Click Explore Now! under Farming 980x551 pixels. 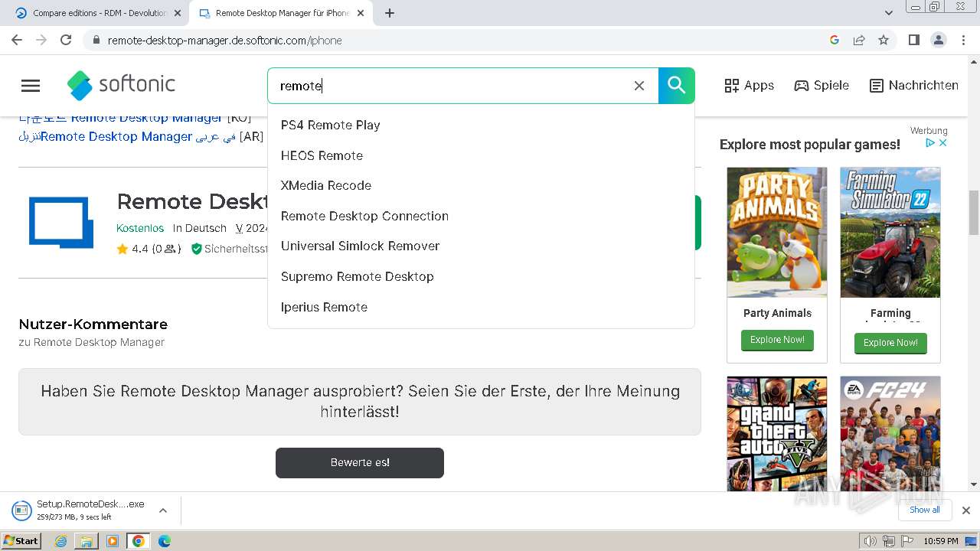[x=890, y=343]
